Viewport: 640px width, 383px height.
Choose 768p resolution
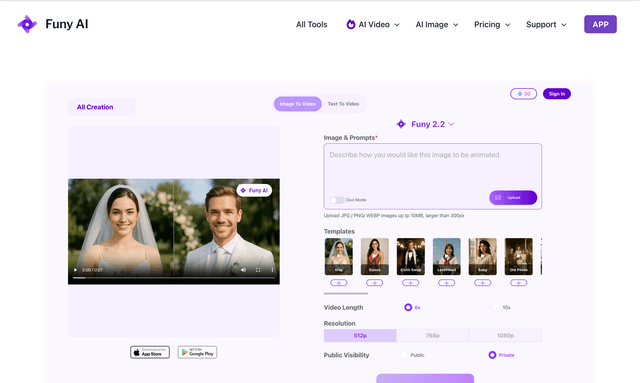click(433, 336)
